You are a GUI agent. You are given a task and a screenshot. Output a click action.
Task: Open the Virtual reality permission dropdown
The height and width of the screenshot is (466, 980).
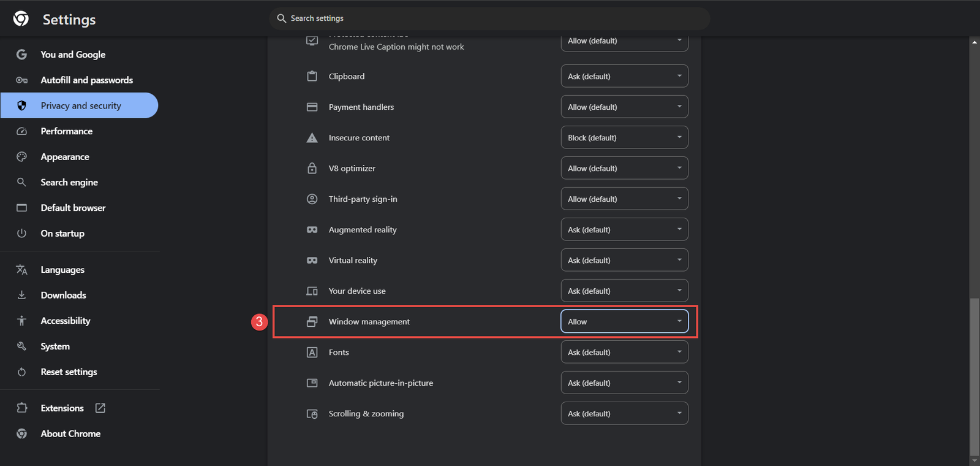point(624,259)
